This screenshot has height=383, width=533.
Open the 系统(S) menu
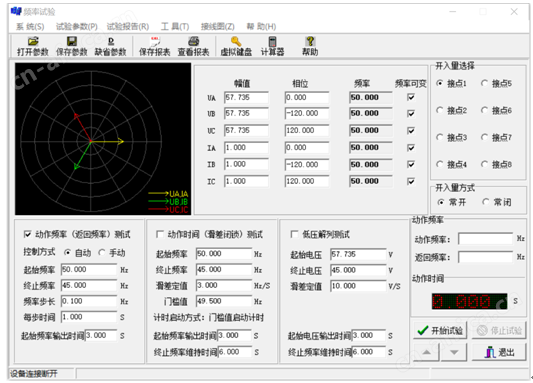(30, 27)
